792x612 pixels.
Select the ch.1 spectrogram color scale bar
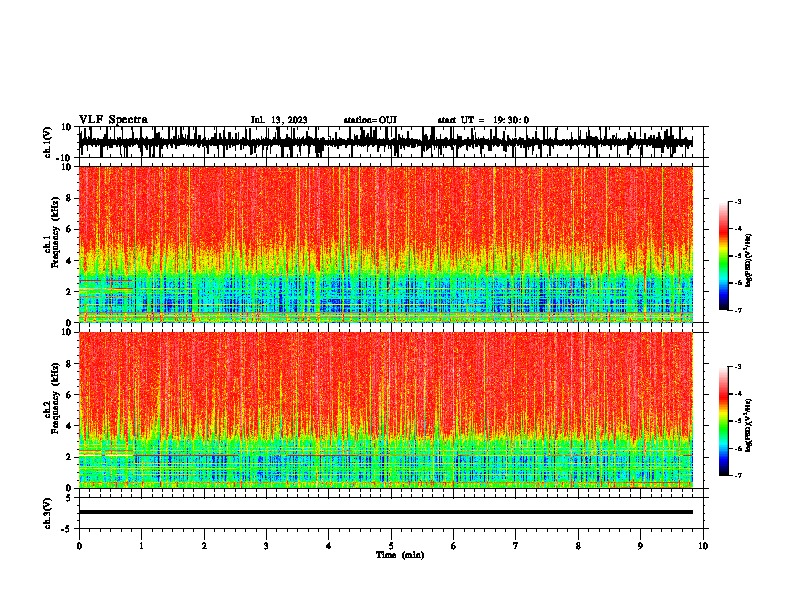724,256
